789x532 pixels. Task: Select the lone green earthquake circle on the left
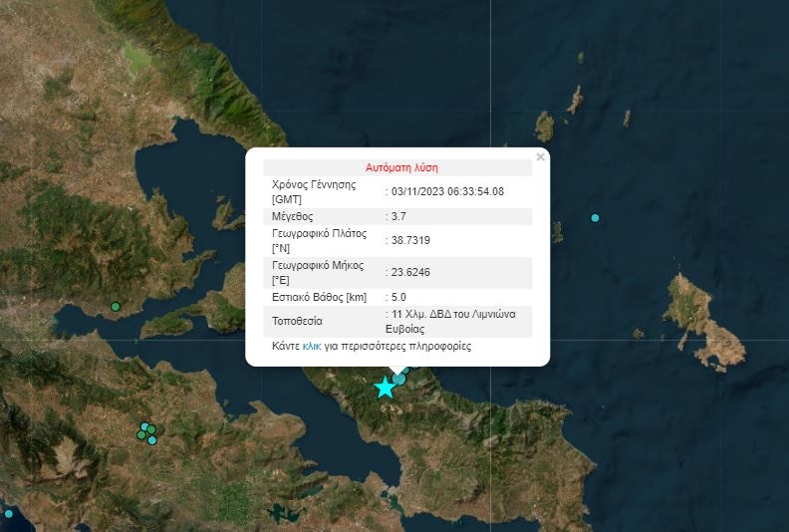(x=116, y=306)
